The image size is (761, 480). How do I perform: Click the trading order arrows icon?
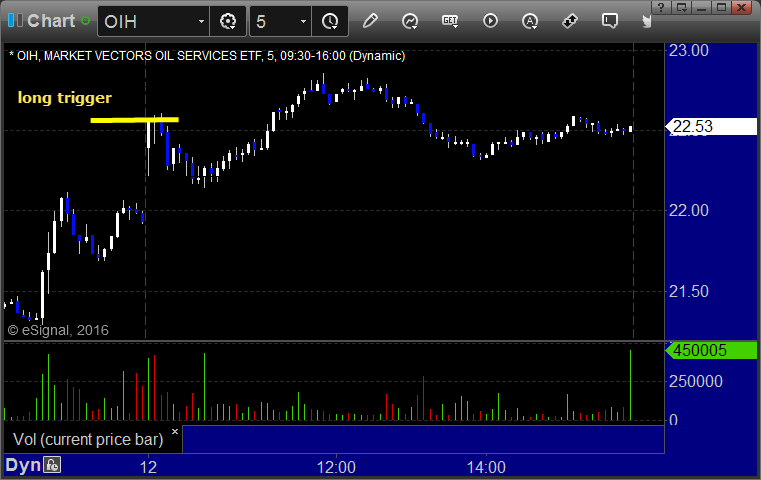pyautogui.click(x=570, y=21)
